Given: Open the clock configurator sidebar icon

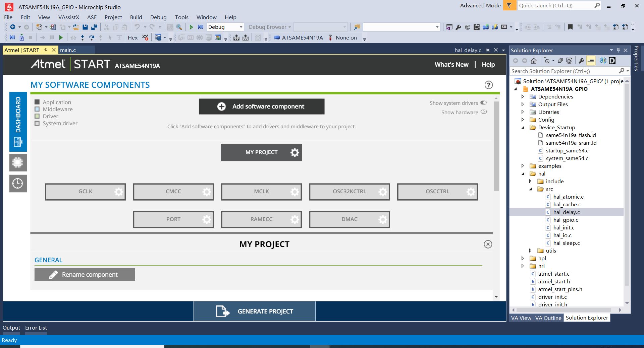Looking at the screenshot, I should (18, 183).
